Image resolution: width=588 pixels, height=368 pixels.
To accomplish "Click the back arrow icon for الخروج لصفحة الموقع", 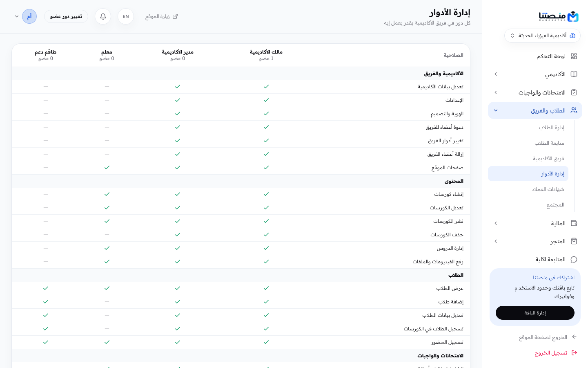I will pos(574,337).
